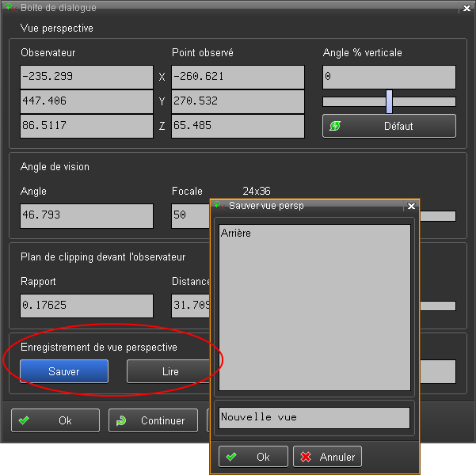Click the Angle % verticale slider handle

[389, 101]
